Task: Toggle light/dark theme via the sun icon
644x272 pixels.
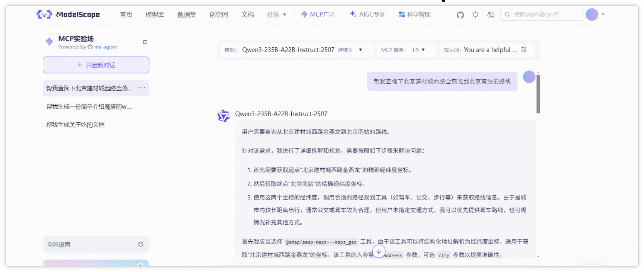Action: point(476,15)
